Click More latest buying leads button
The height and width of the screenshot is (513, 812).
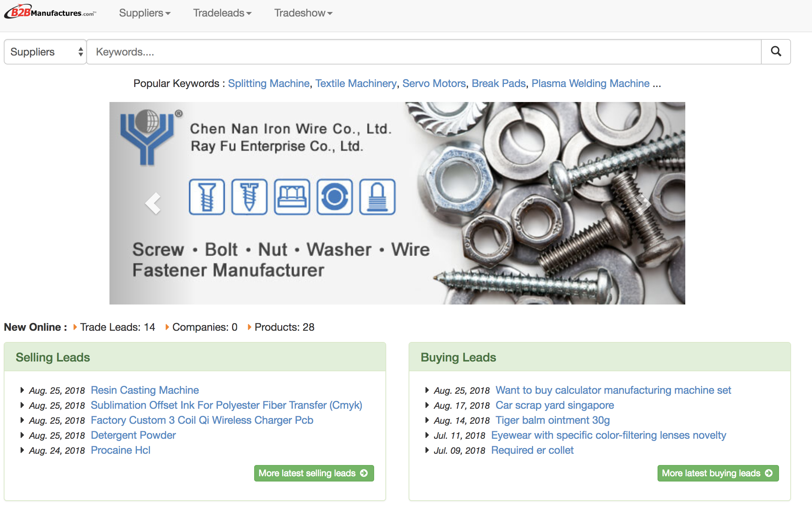click(718, 473)
